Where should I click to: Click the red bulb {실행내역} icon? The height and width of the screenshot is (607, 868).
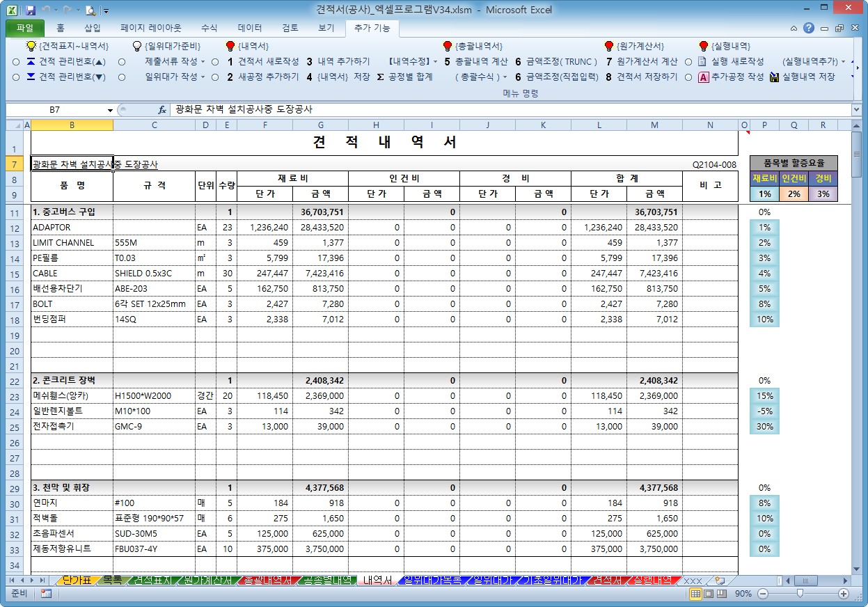click(x=703, y=46)
